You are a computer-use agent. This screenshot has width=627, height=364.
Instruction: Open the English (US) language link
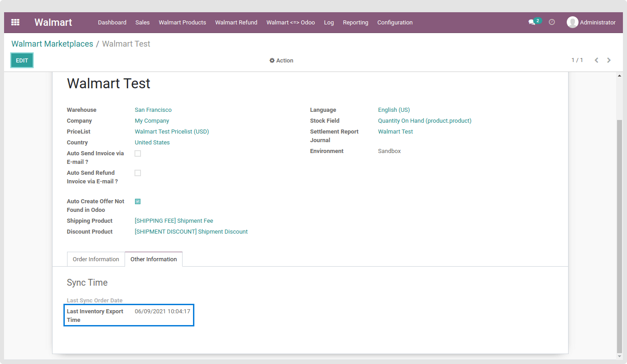pyautogui.click(x=394, y=110)
